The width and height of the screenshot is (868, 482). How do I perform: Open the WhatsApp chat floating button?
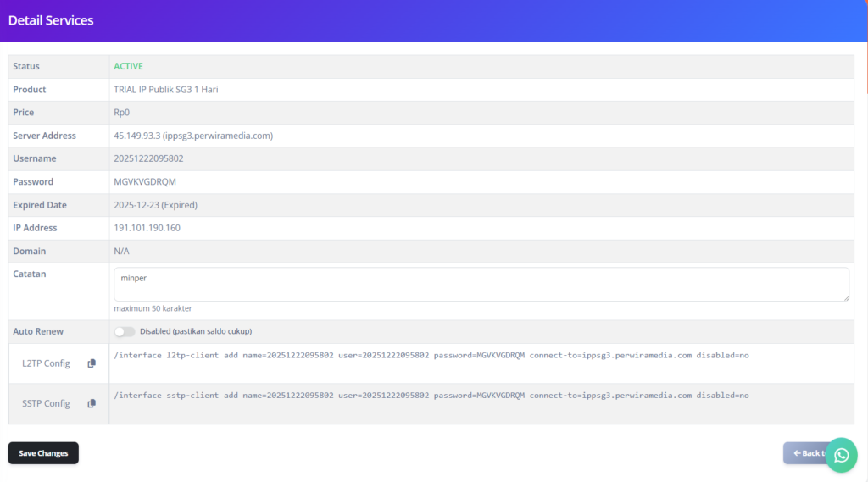click(x=840, y=455)
